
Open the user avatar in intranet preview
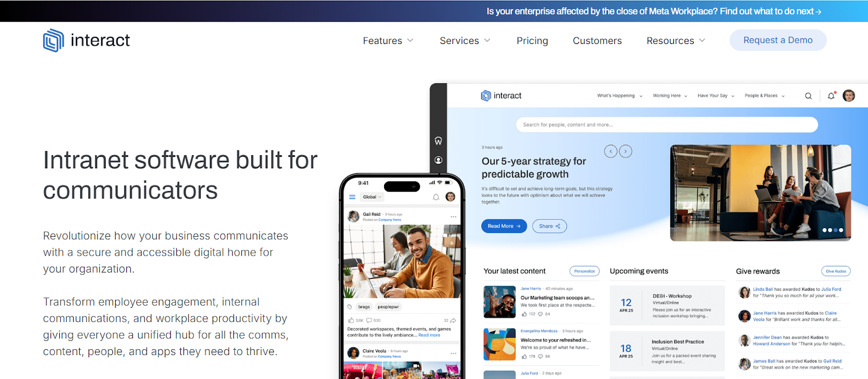[x=849, y=96]
